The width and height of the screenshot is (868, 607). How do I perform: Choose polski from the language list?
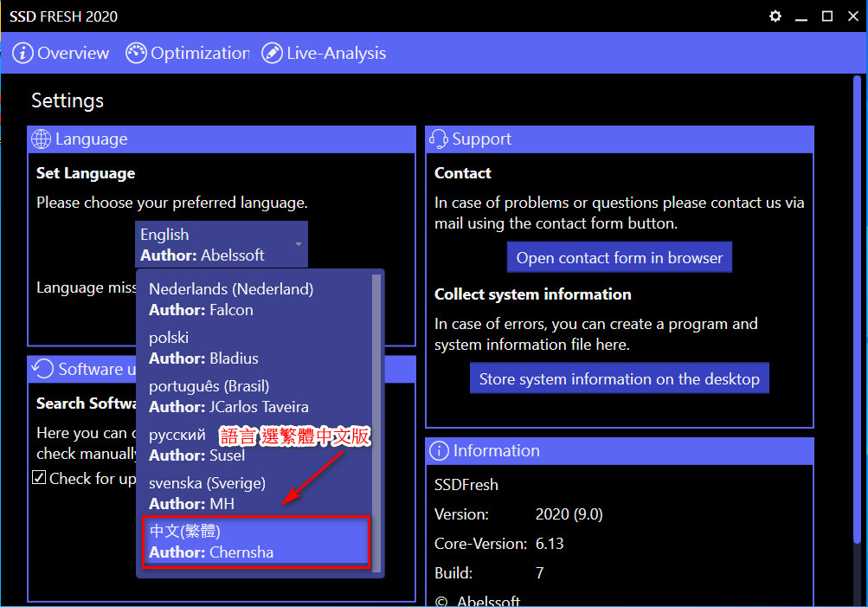click(x=254, y=348)
